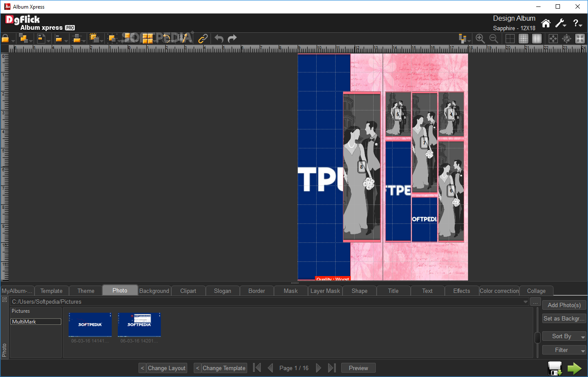
Task: Open the Border tab
Action: (x=257, y=291)
